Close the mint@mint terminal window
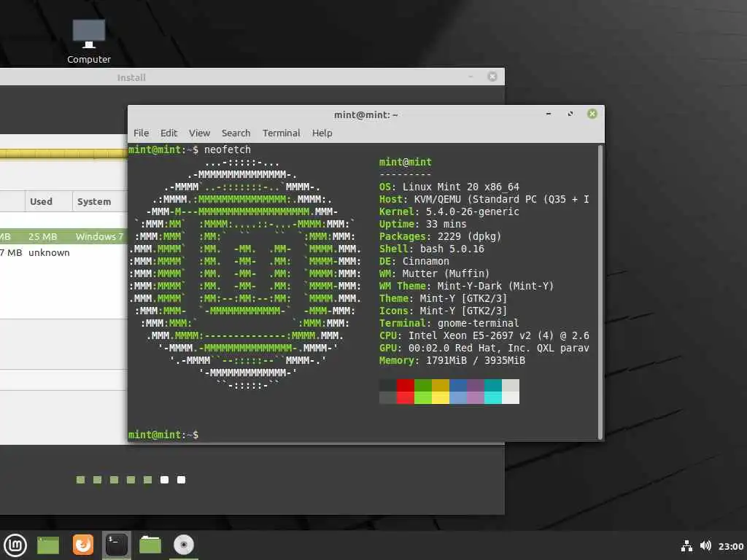This screenshot has width=747, height=560. coord(592,114)
